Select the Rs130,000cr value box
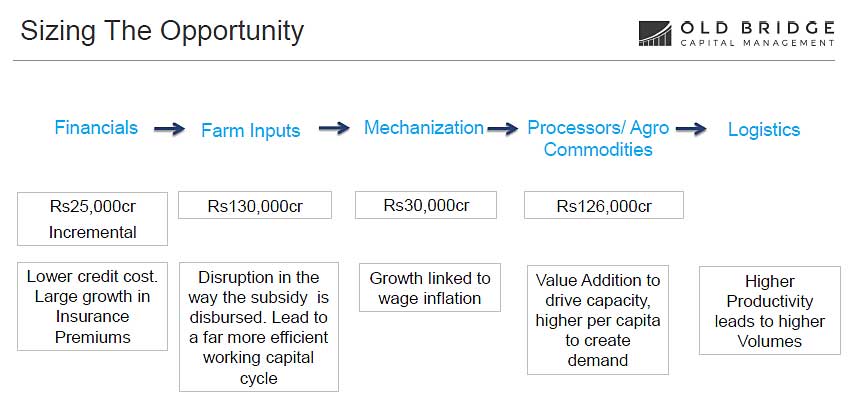This screenshot has height=405, width=849. (255, 206)
